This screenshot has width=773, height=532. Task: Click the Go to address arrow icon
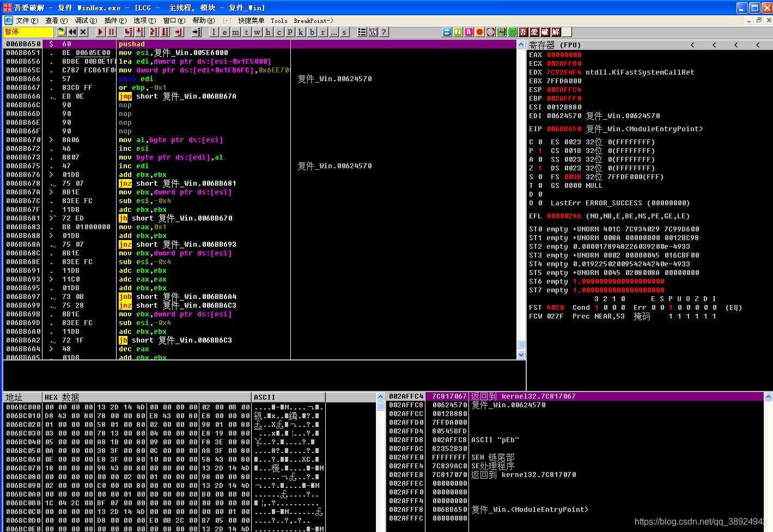pos(197,32)
